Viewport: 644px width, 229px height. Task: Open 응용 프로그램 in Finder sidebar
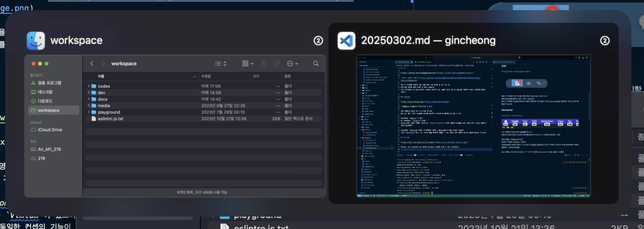pos(49,83)
